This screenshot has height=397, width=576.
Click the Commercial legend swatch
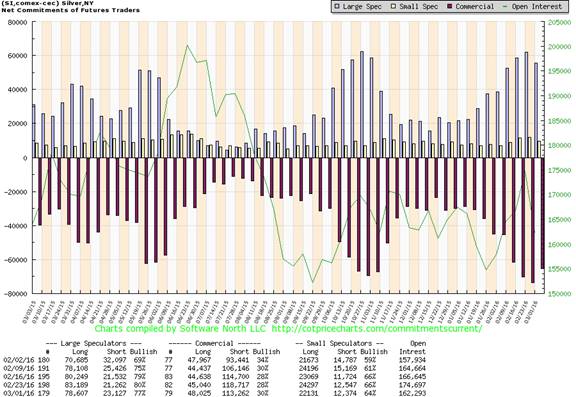point(450,6)
